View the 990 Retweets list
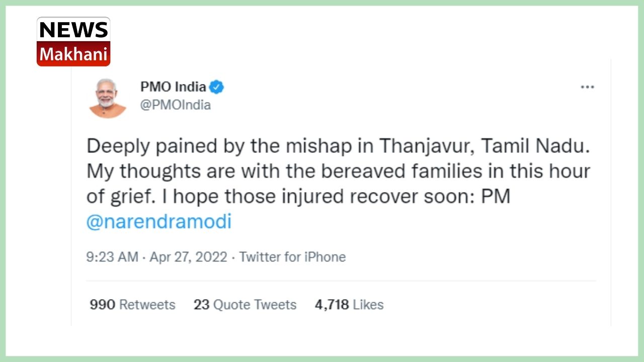 point(132,305)
